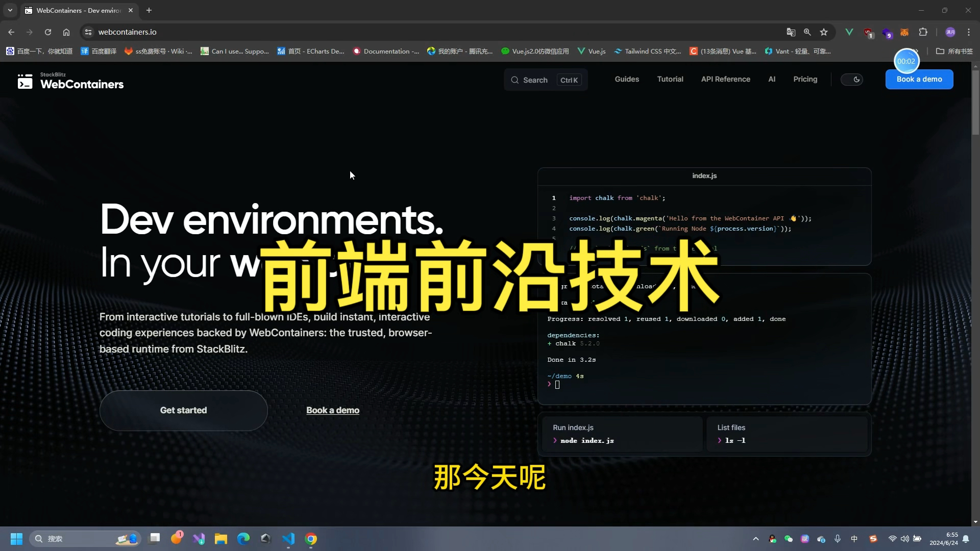Click the Get started button

tap(183, 410)
